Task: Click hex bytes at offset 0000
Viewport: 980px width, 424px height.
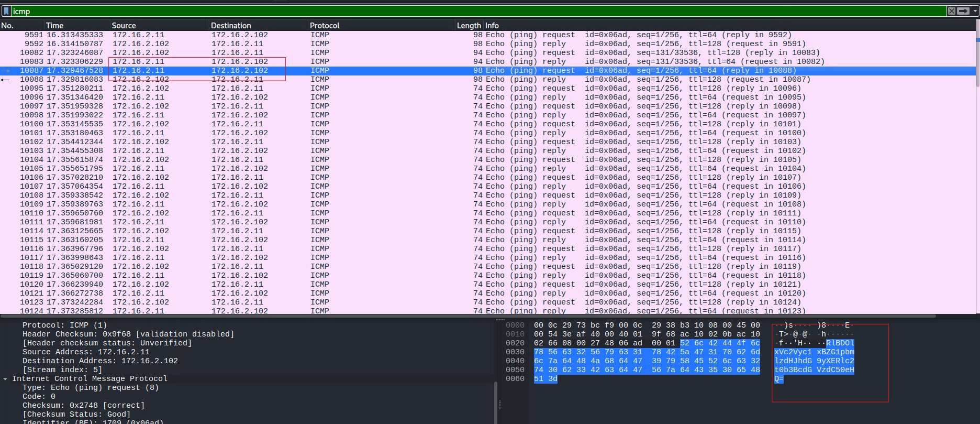Action: tap(647, 325)
